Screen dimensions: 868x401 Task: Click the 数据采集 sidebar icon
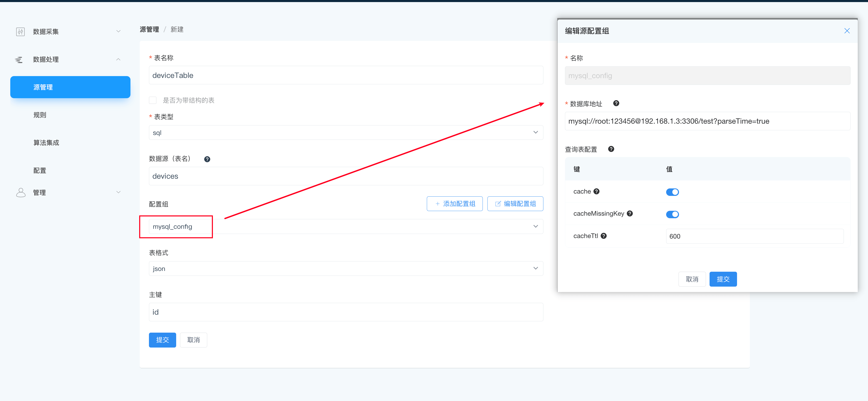[x=21, y=32]
